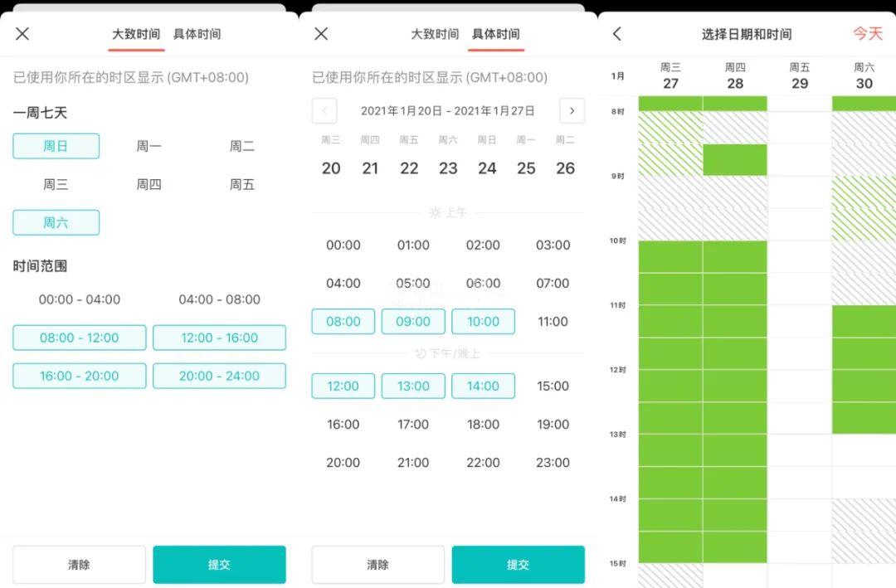The width and height of the screenshot is (896, 588).
Task: Deselect the 12:00 hour slot
Action: [343, 386]
